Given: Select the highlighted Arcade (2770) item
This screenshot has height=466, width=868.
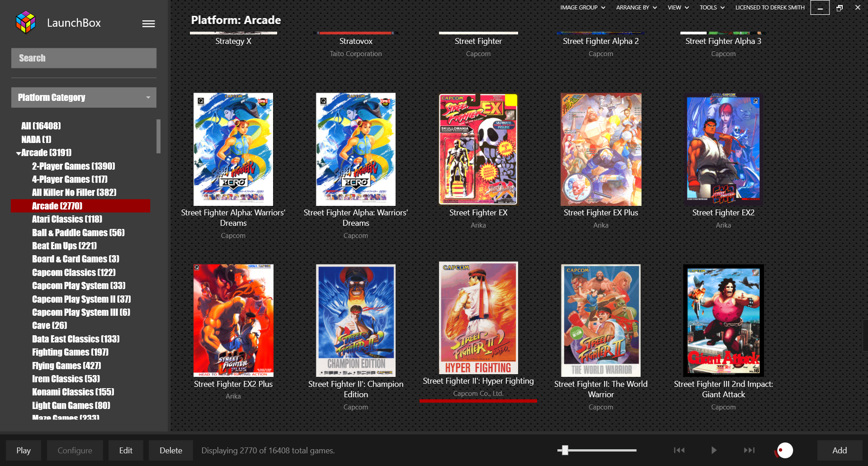Looking at the screenshot, I should pos(80,206).
